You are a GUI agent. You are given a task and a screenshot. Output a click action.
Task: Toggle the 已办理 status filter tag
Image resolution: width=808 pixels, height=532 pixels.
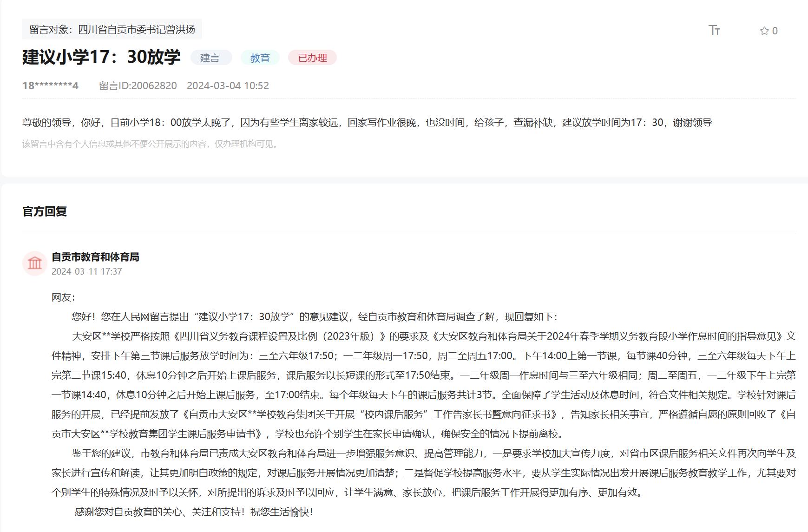point(312,58)
